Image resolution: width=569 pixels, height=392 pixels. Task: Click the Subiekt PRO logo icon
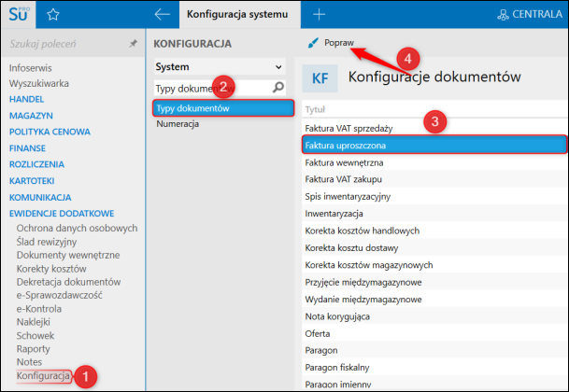tap(18, 14)
